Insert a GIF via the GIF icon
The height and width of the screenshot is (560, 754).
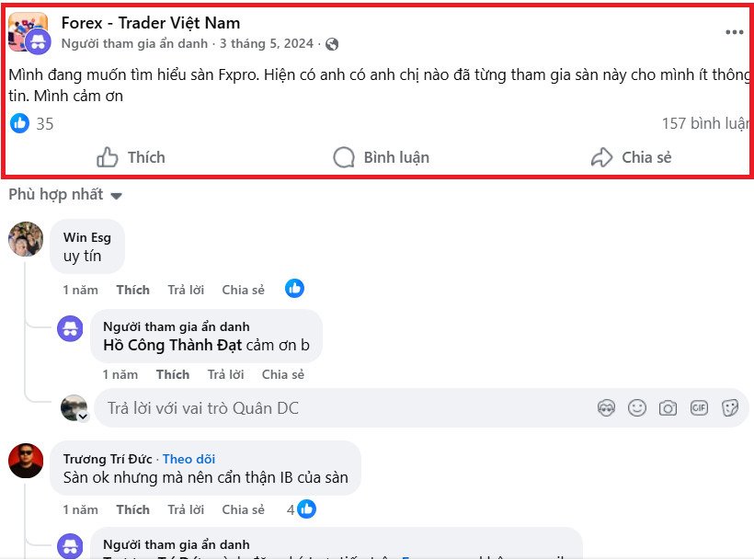pyautogui.click(x=698, y=407)
